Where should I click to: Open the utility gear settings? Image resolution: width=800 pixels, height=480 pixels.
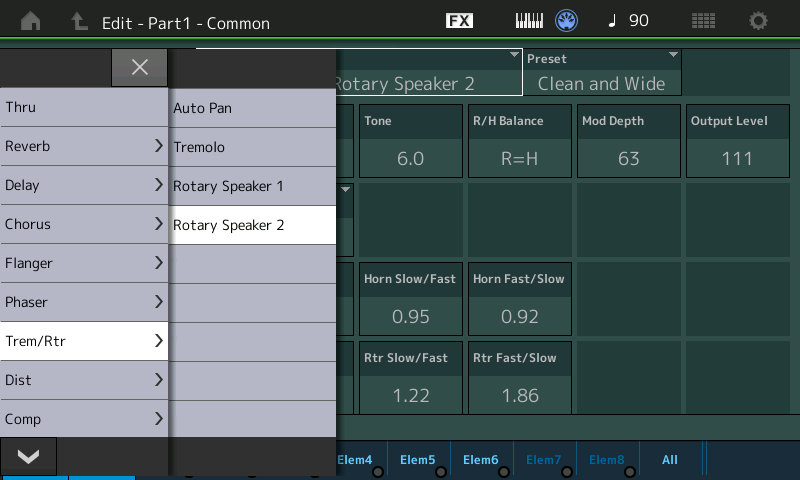click(x=759, y=21)
